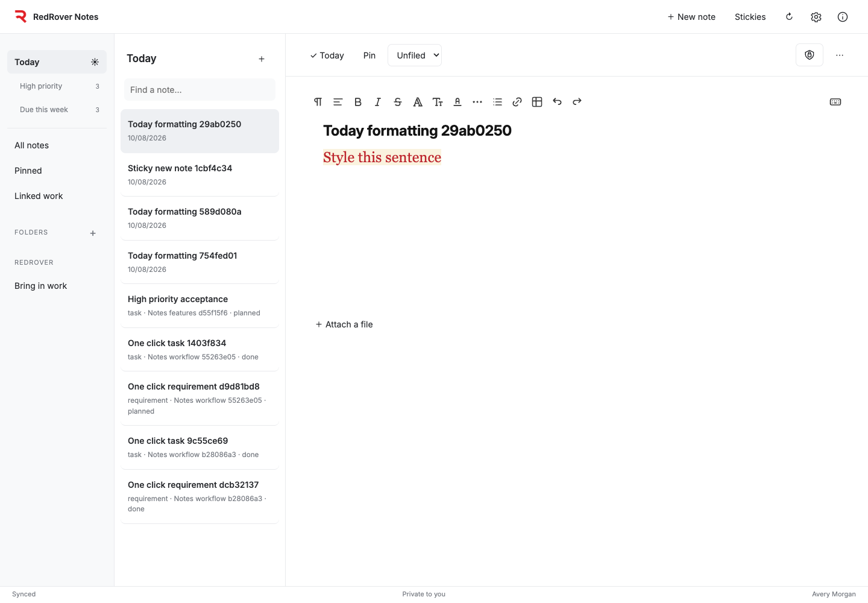
Task: Insert a link from the toolbar
Action: pyautogui.click(x=517, y=102)
